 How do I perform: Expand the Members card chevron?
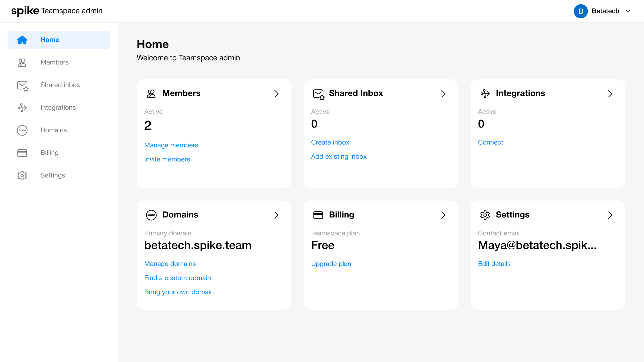pyautogui.click(x=276, y=94)
